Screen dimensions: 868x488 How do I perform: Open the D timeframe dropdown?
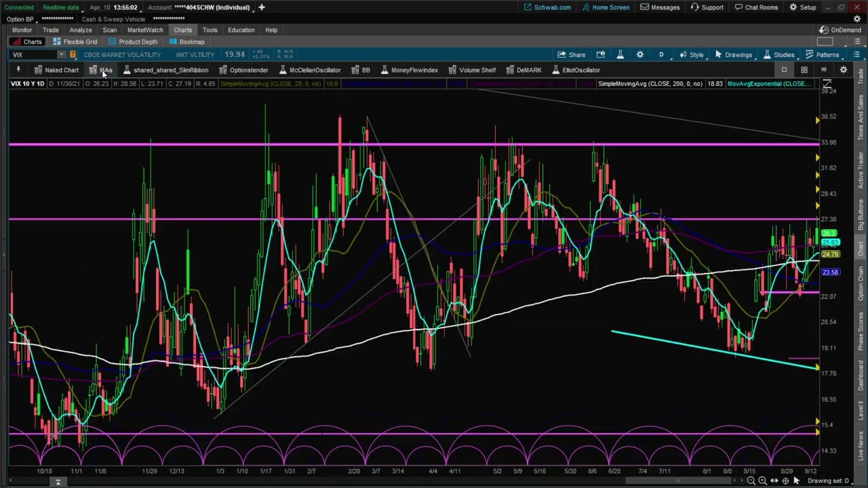coord(661,55)
